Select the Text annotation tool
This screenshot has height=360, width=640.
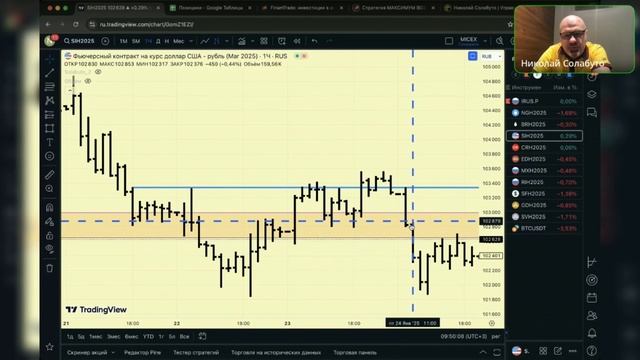[x=50, y=142]
